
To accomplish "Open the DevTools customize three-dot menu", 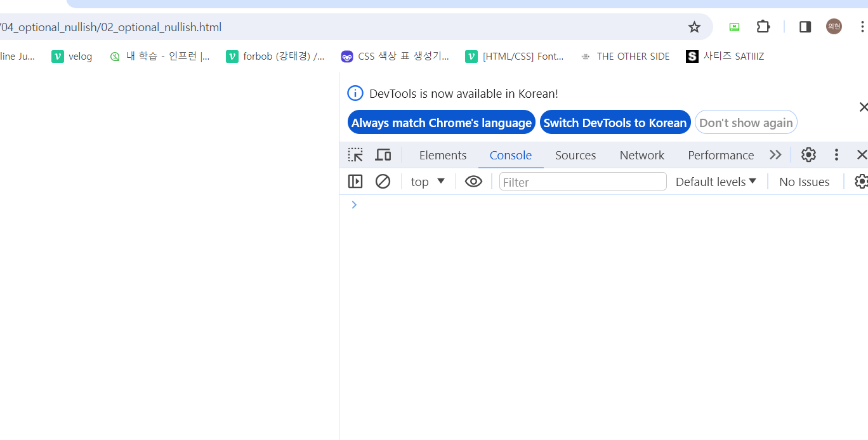I will point(836,155).
